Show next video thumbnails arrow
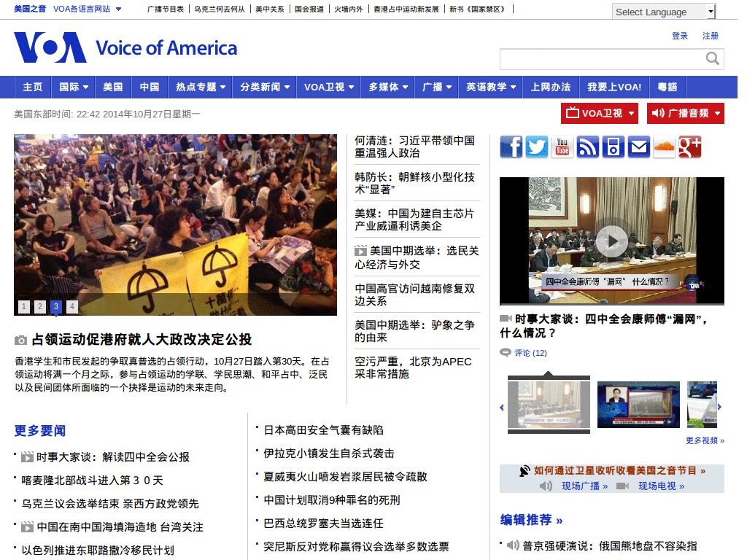The height and width of the screenshot is (560, 747). pyautogui.click(x=719, y=407)
